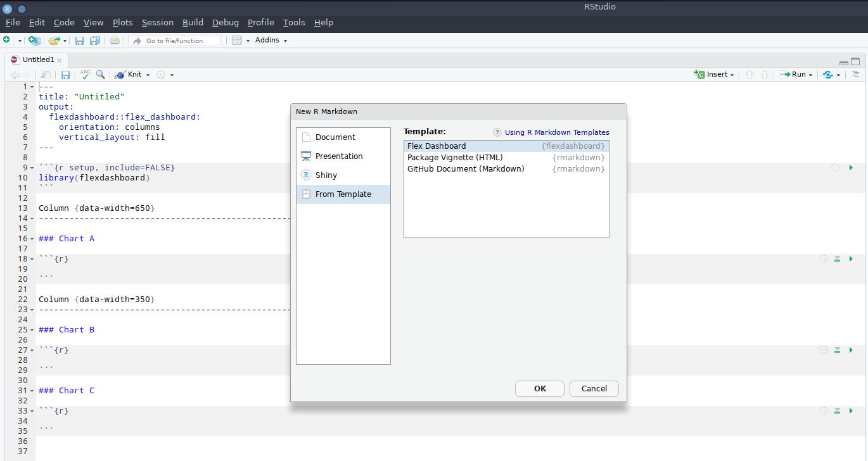The width and height of the screenshot is (868, 461).
Task: Run the current chunk on line 18
Action: [x=851, y=259]
